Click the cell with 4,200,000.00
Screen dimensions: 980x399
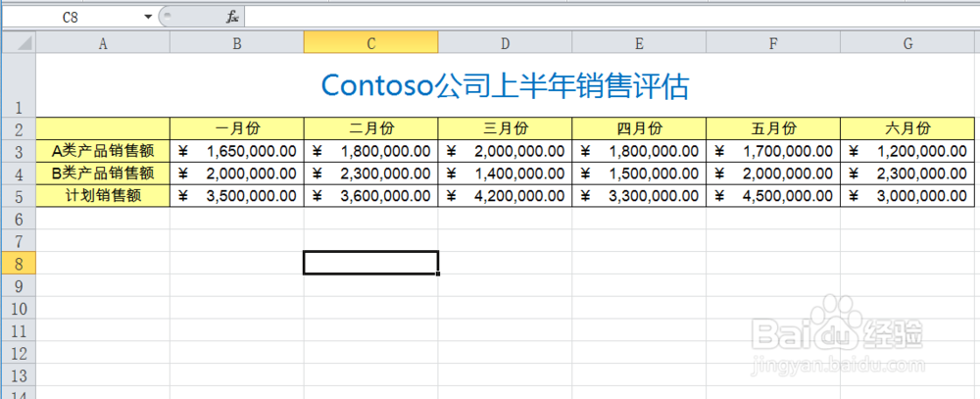tap(505, 196)
